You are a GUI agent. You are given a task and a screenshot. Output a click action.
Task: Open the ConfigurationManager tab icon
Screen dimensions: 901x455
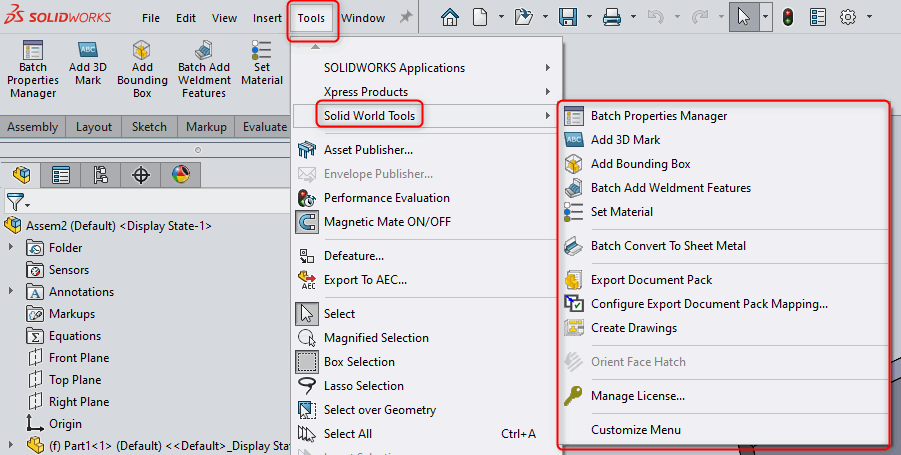coord(101,175)
